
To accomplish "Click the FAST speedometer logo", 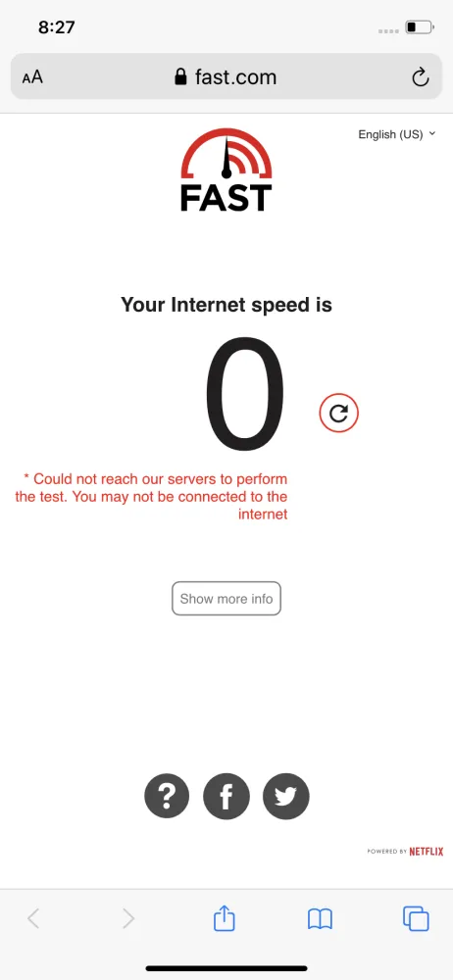I will click(x=226, y=170).
